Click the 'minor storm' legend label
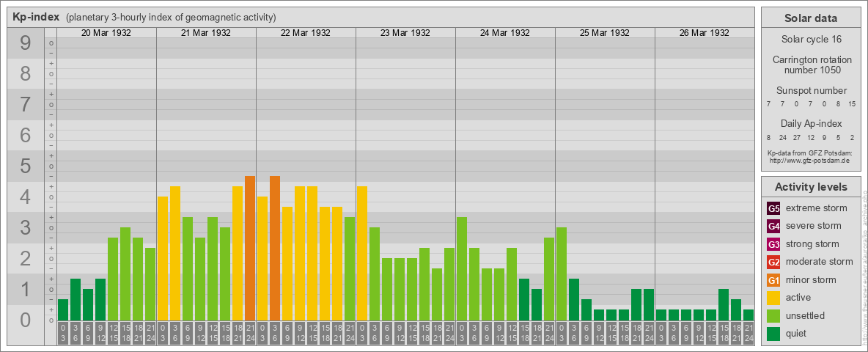Image resolution: width=868 pixels, height=352 pixels. [811, 279]
